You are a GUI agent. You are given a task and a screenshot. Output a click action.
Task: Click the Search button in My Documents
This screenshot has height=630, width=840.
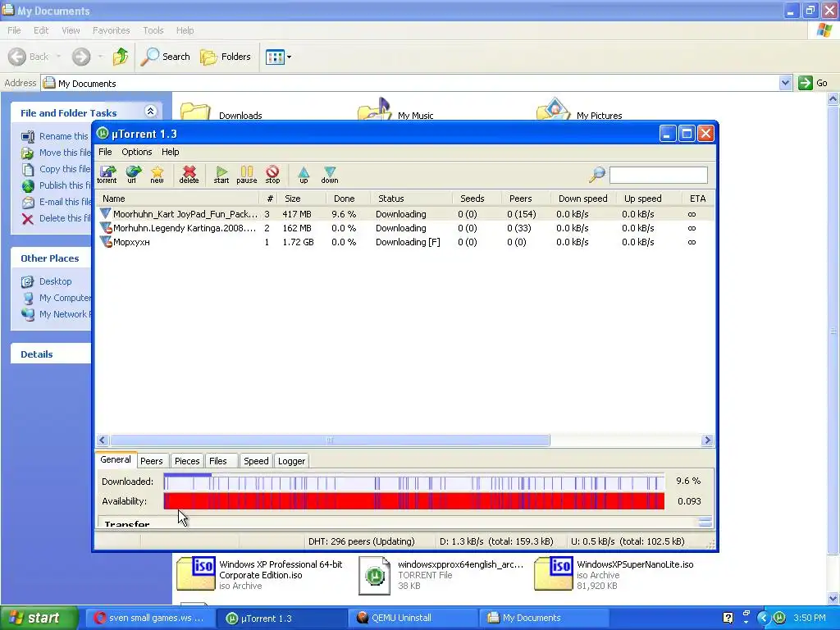(x=165, y=57)
